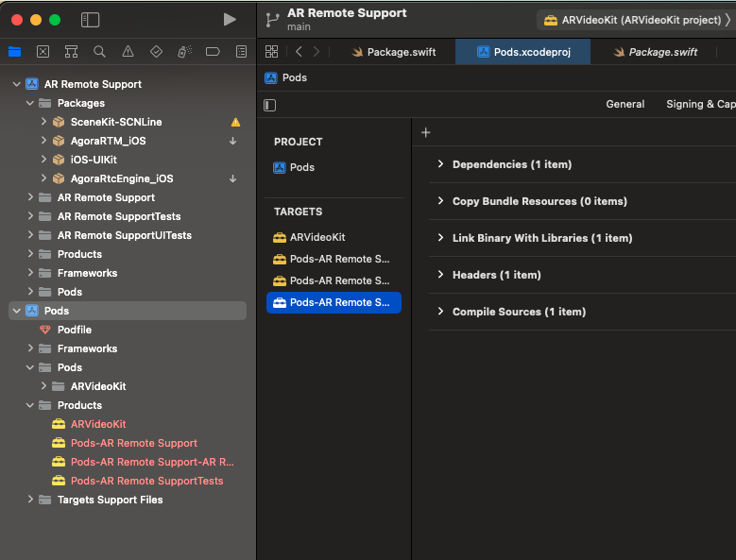Go back with the left arrow
Image resolution: width=736 pixels, height=560 pixels.
click(x=299, y=52)
